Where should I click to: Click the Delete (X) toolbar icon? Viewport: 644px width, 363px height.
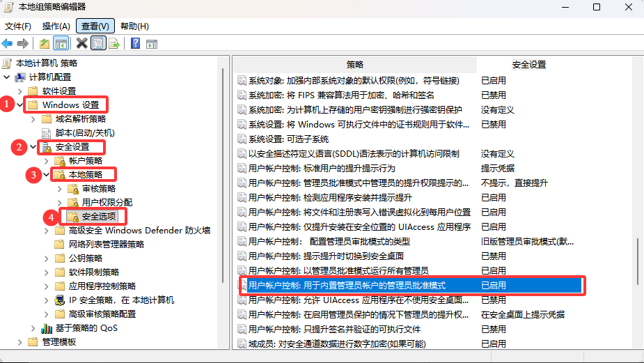pyautogui.click(x=82, y=43)
